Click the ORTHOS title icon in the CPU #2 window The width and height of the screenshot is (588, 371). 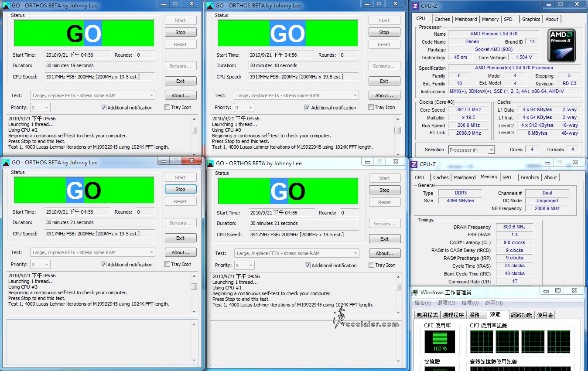[x=6, y=6]
